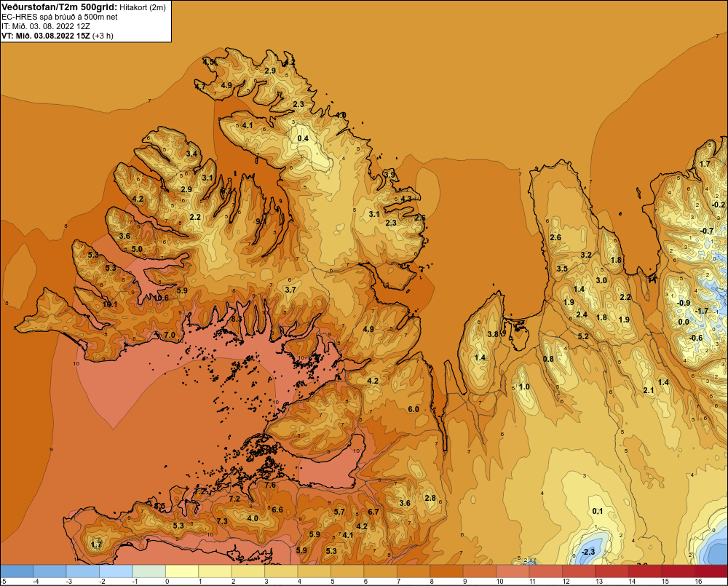The width and height of the screenshot is (728, 586).
Task: Click the '5.2' temperature value
Action: coord(583,336)
